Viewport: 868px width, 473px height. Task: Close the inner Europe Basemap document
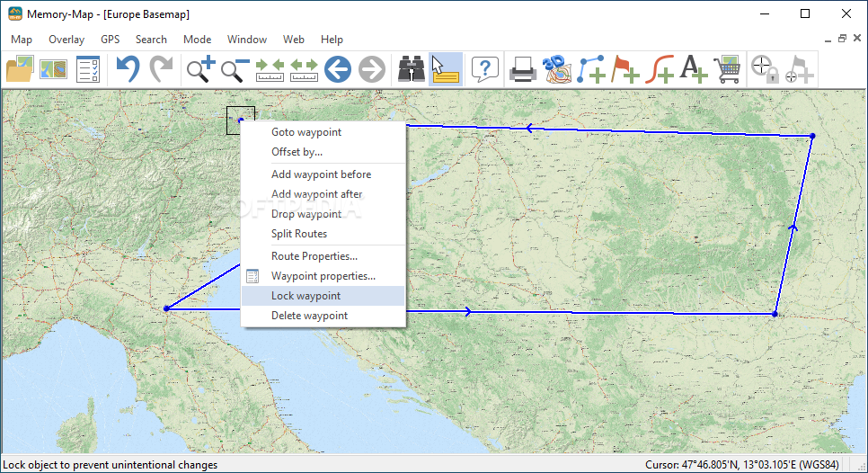click(857, 38)
